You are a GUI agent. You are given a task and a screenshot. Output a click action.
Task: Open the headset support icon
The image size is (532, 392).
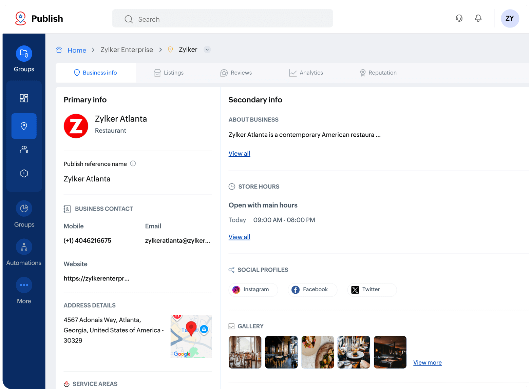pos(459,18)
